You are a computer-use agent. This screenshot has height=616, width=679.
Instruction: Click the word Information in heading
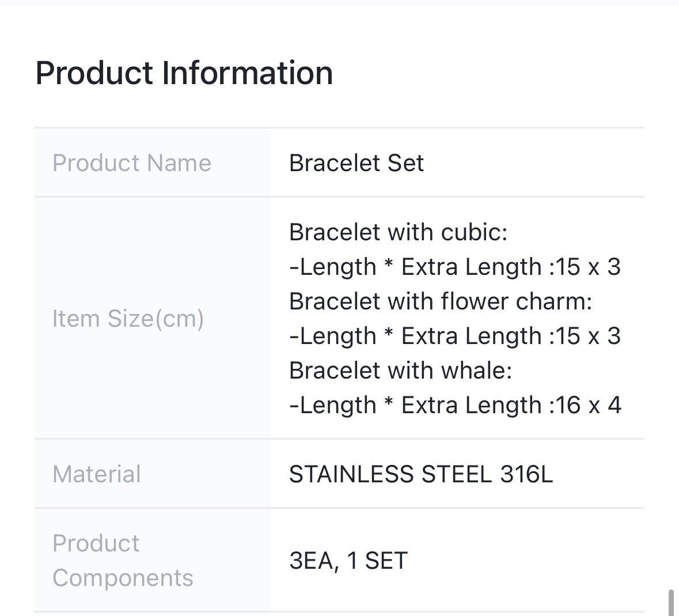click(247, 73)
